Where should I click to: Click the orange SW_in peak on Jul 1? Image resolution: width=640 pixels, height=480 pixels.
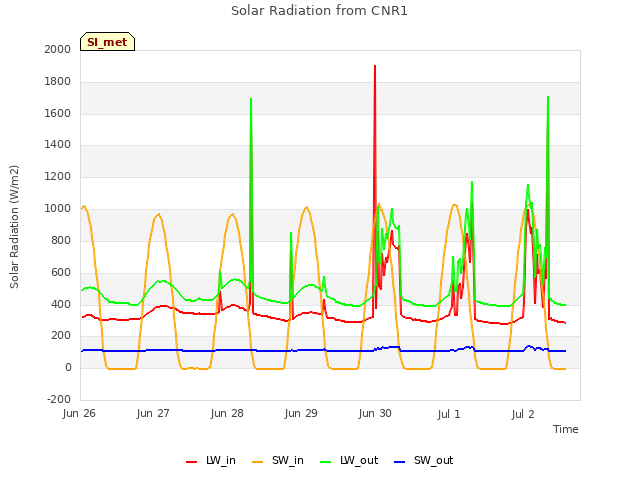(x=455, y=204)
